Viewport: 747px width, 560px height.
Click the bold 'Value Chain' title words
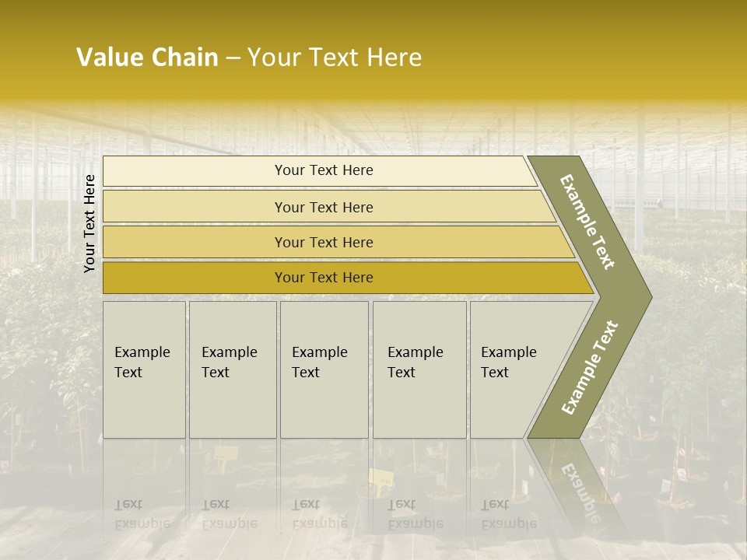[147, 58]
